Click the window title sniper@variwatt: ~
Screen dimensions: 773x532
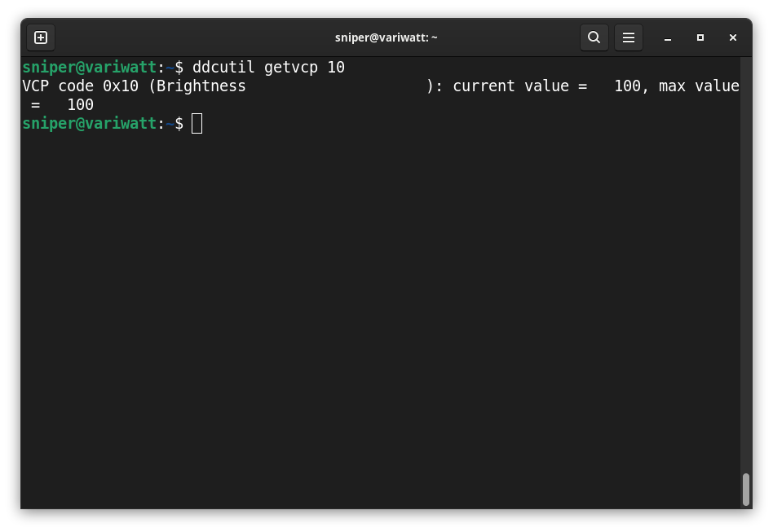pyautogui.click(x=386, y=37)
